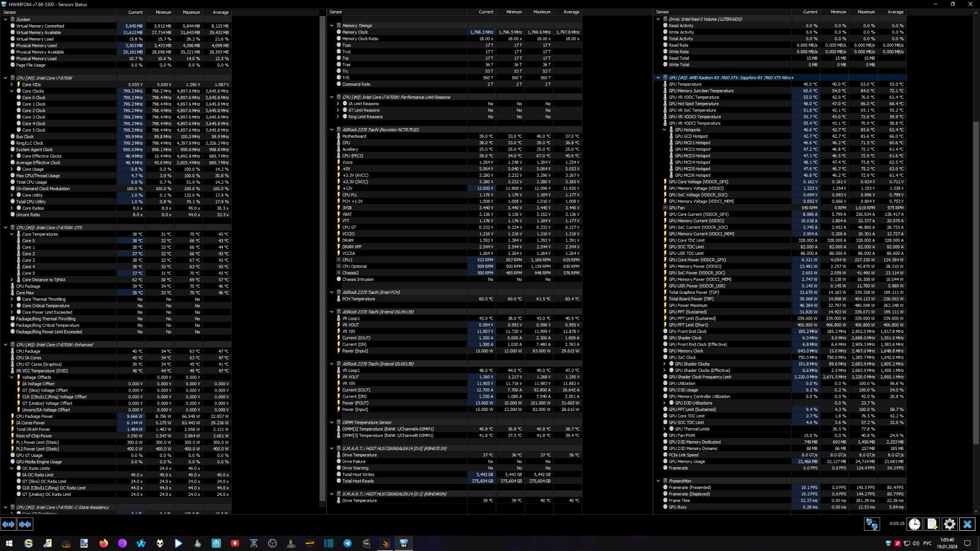This screenshot has height=551, width=980.
Task: Expand IA Limit Reasons entry
Action: (x=338, y=104)
